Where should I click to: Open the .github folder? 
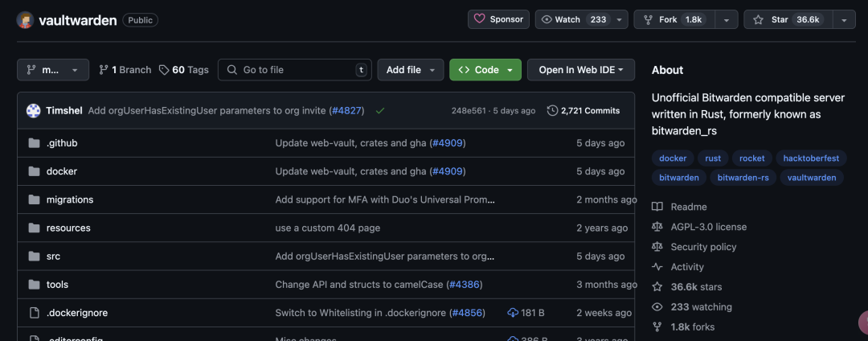62,143
